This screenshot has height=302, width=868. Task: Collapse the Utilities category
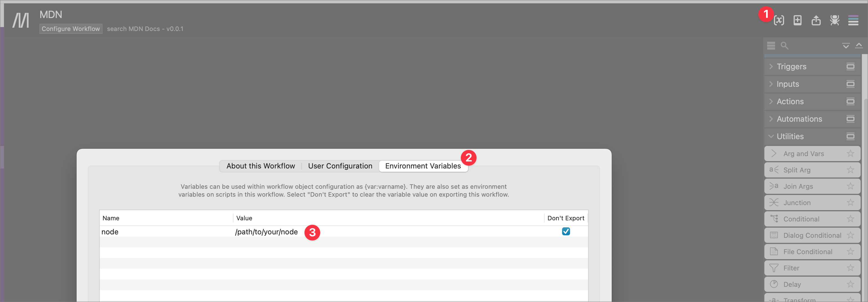(x=771, y=137)
